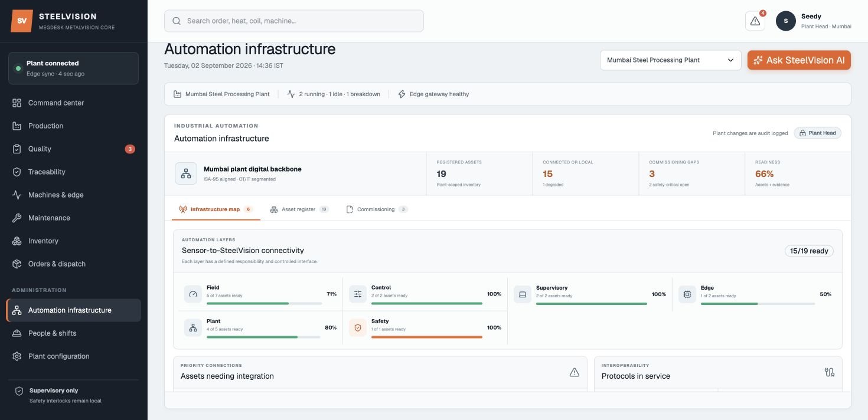Click the 'Plant changes are audit logged' text
The height and width of the screenshot is (420, 868).
pyautogui.click(x=750, y=133)
